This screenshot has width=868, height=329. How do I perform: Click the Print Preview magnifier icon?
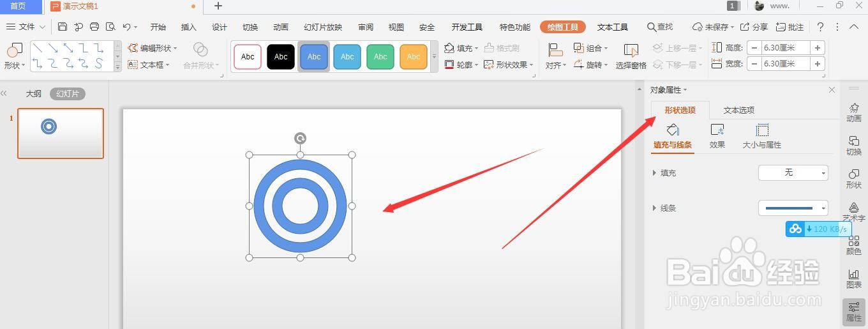[110, 27]
